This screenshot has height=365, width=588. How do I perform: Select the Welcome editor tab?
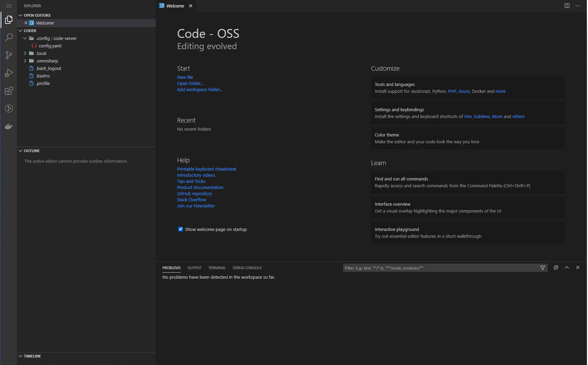pyautogui.click(x=176, y=6)
